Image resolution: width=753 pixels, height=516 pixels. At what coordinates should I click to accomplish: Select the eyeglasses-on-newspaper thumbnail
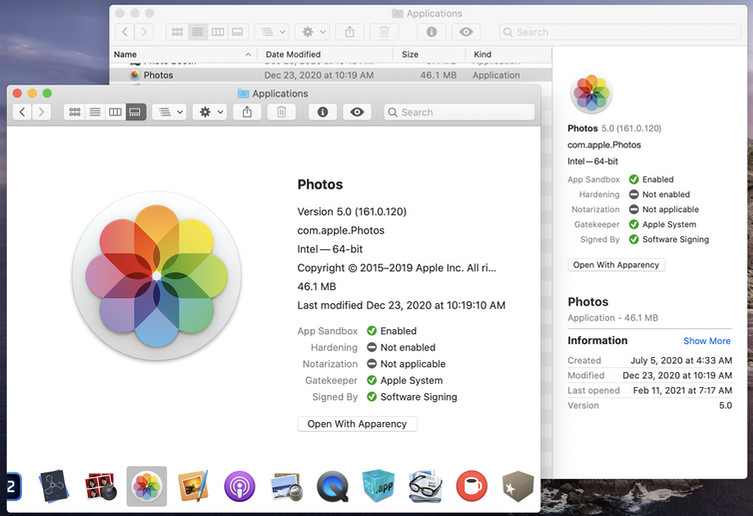click(x=425, y=486)
